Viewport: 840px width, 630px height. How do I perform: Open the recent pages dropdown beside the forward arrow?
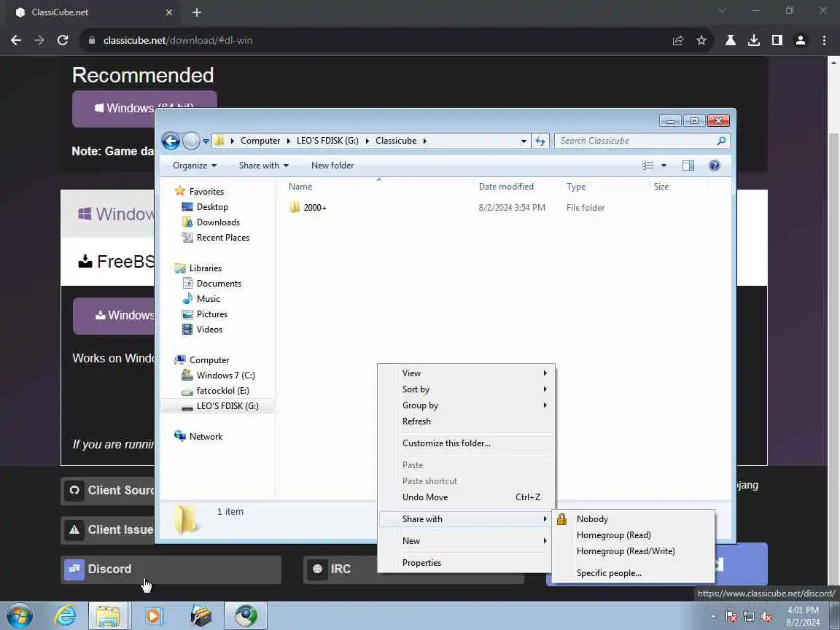click(206, 141)
